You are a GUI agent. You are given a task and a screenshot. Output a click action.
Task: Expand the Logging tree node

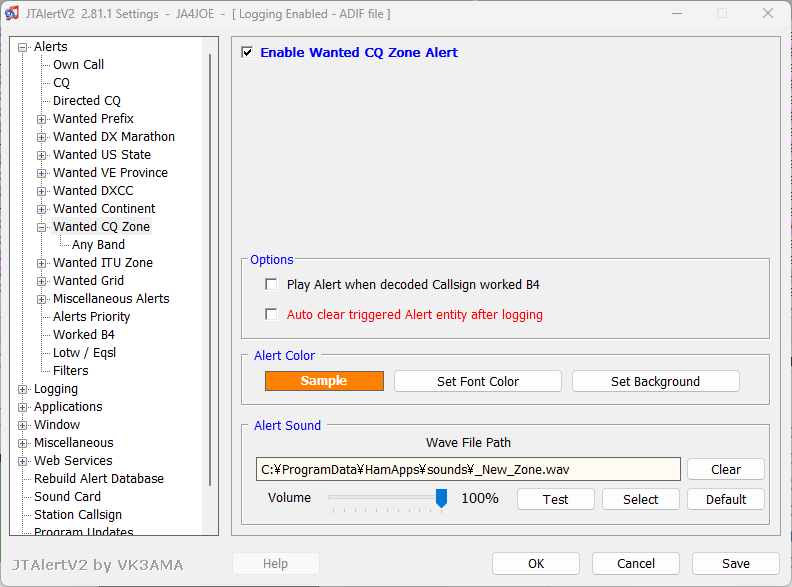click(22, 389)
